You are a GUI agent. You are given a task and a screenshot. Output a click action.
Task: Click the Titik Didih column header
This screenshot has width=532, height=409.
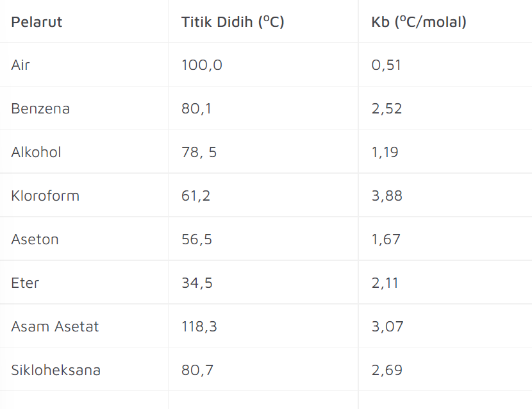(x=233, y=22)
